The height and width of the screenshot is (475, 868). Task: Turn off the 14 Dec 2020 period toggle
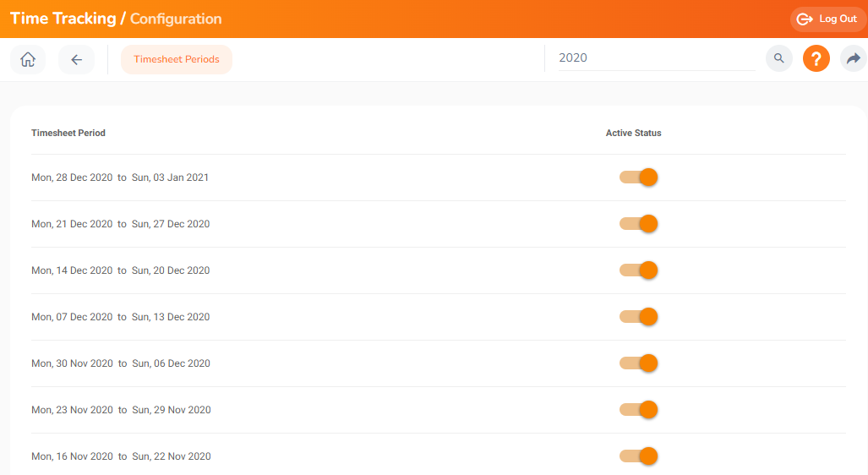[638, 270]
